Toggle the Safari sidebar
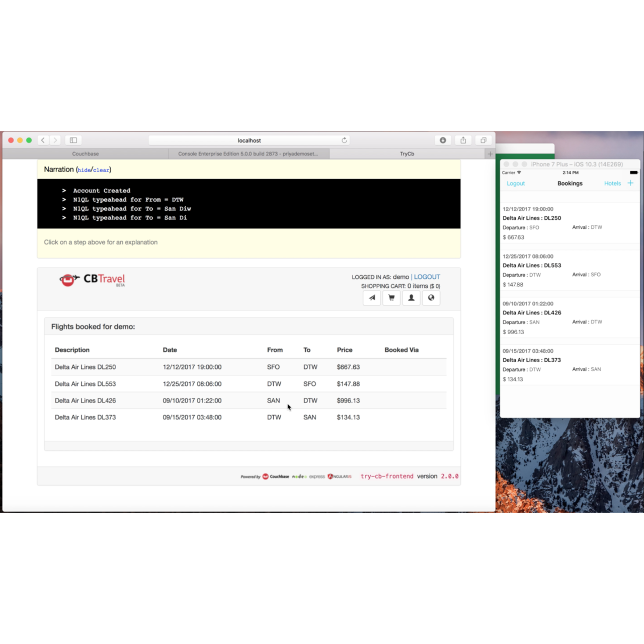 73,140
